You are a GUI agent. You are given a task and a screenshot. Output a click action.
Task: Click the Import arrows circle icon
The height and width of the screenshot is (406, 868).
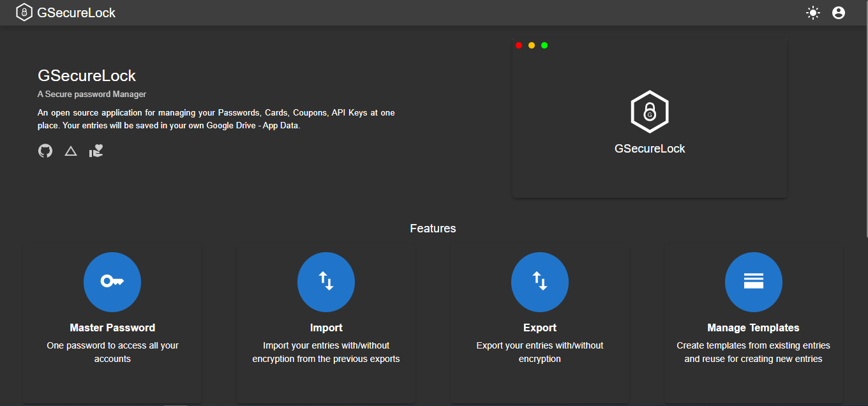pos(326,281)
